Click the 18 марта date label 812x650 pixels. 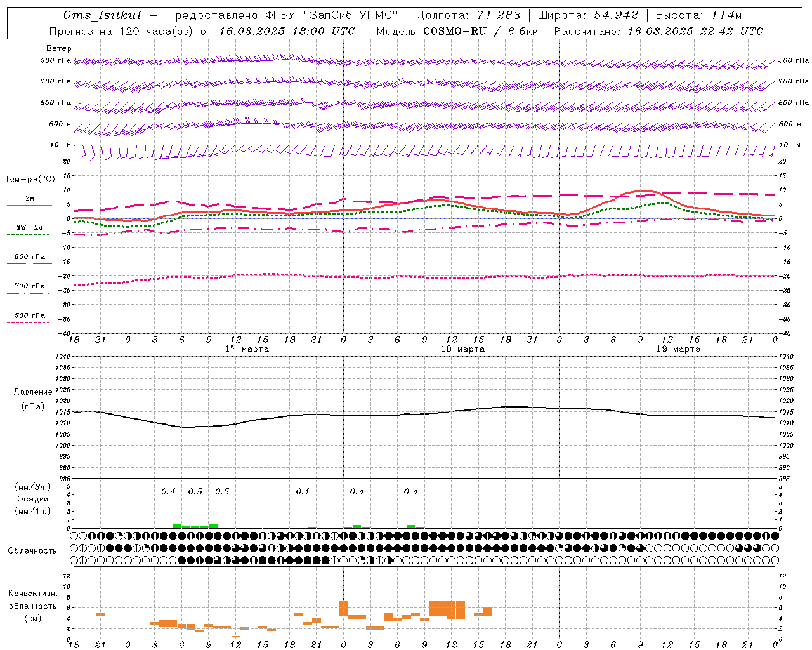click(x=462, y=349)
